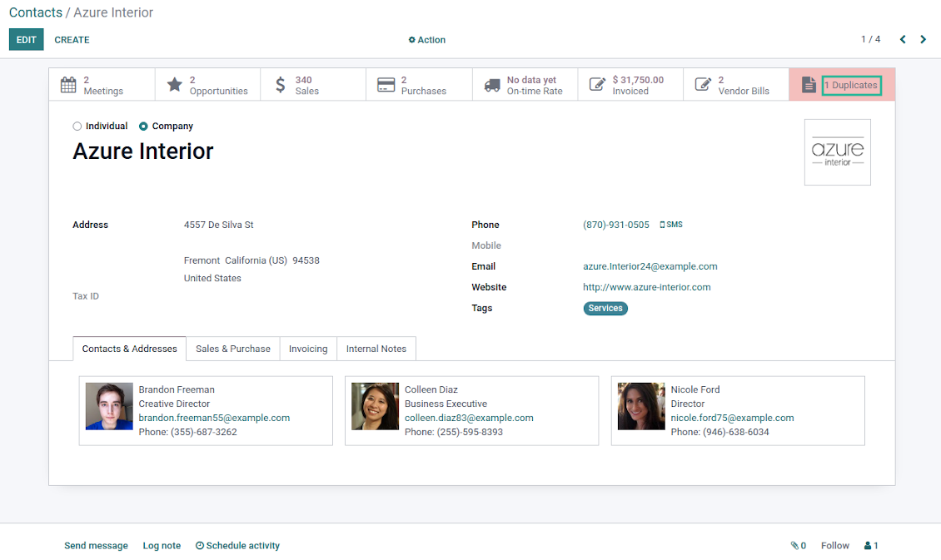
Task: Open the $ 31,750.00 Invoiced stat button
Action: [630, 85]
